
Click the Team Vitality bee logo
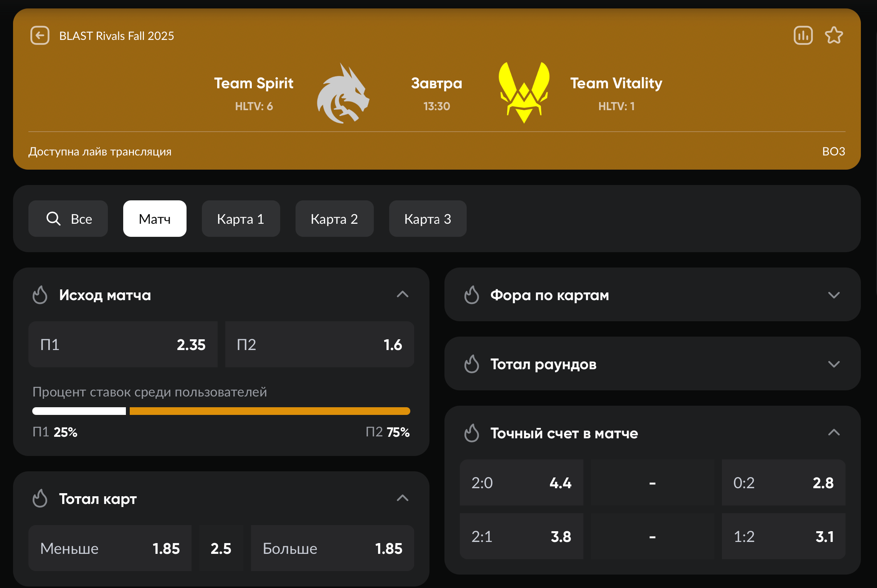pyautogui.click(x=524, y=93)
